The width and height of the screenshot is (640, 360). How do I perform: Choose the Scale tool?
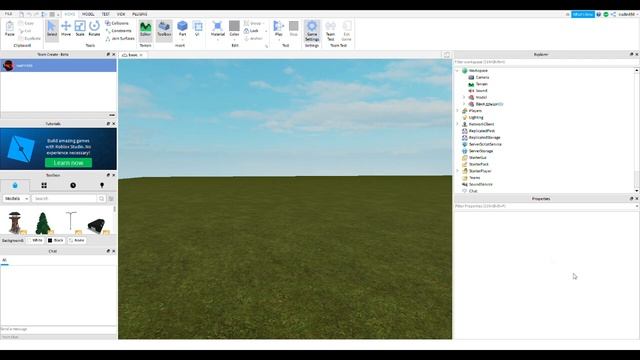point(80,29)
